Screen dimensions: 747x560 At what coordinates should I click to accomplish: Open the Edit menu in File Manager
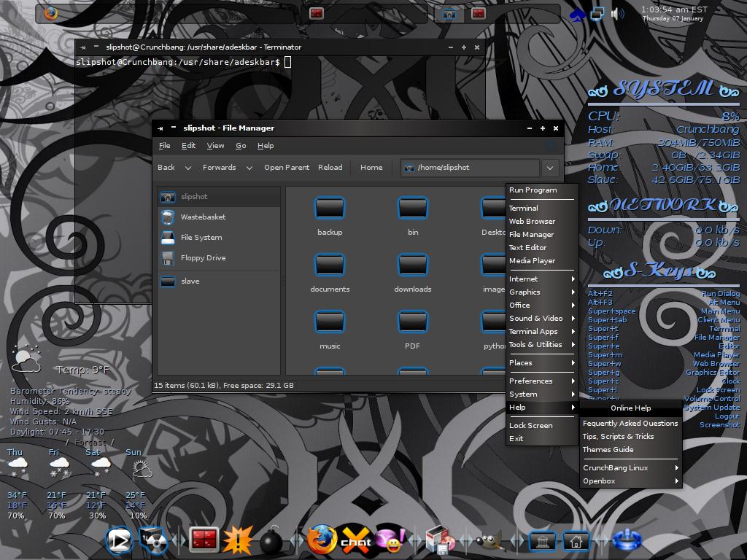coord(188,146)
